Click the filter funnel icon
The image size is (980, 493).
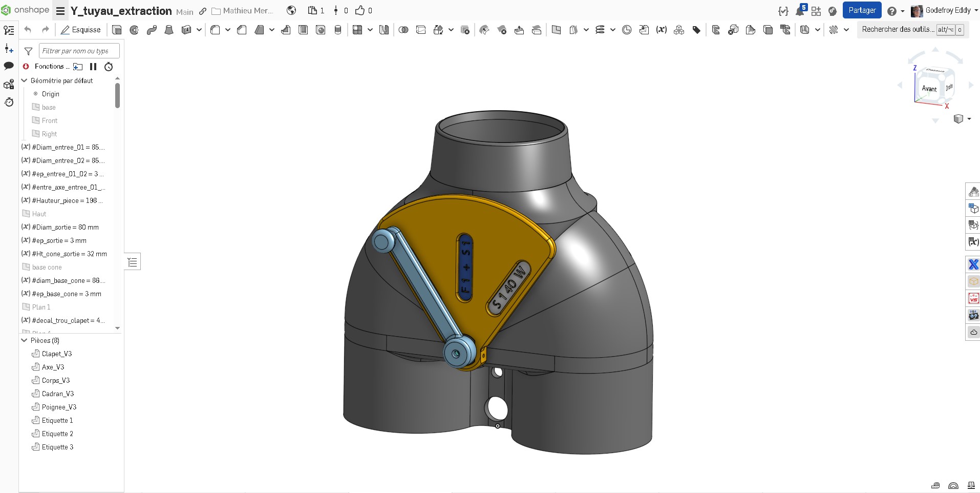[x=29, y=51]
